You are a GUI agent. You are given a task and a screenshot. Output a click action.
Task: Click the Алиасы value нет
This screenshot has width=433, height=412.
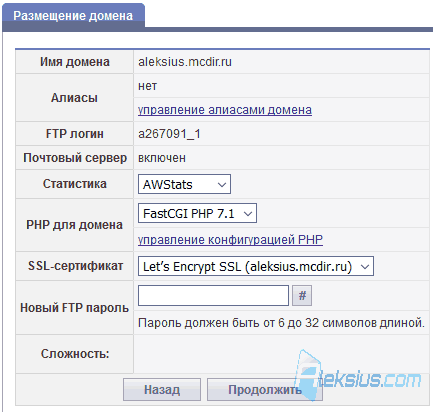(x=147, y=86)
